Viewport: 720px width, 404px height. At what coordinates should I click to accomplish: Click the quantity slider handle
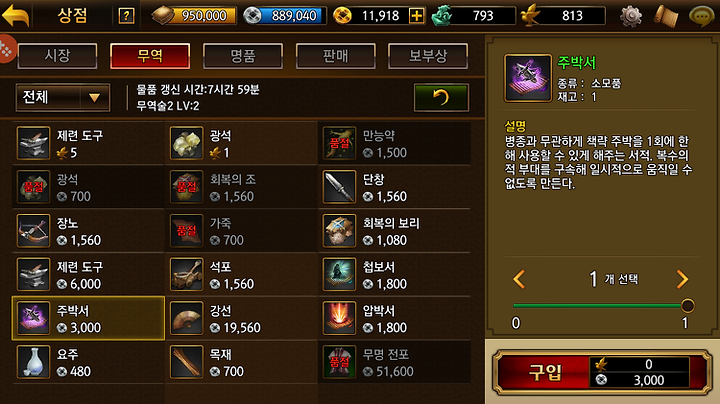[x=687, y=306]
